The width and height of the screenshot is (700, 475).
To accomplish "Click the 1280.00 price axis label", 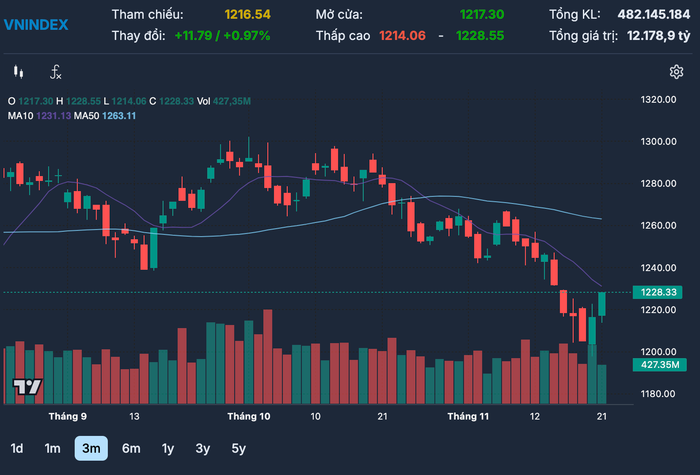I will 658,183.
